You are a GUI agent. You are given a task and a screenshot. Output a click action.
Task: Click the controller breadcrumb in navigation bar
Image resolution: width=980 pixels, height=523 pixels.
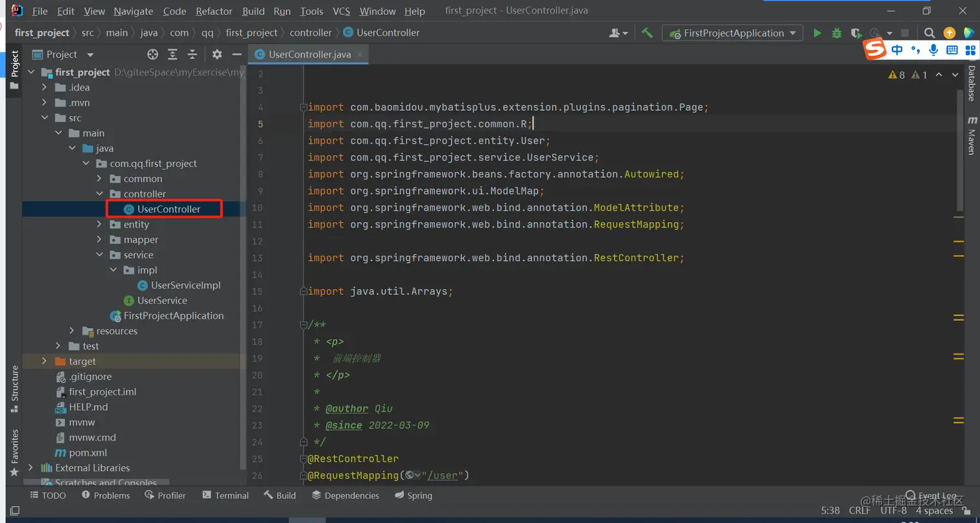point(310,33)
